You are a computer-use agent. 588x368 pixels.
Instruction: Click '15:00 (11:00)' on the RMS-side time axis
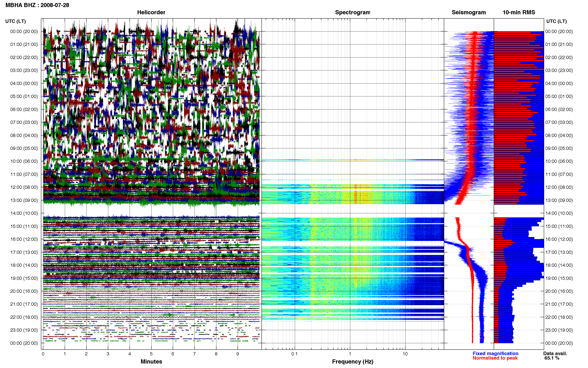559,226
